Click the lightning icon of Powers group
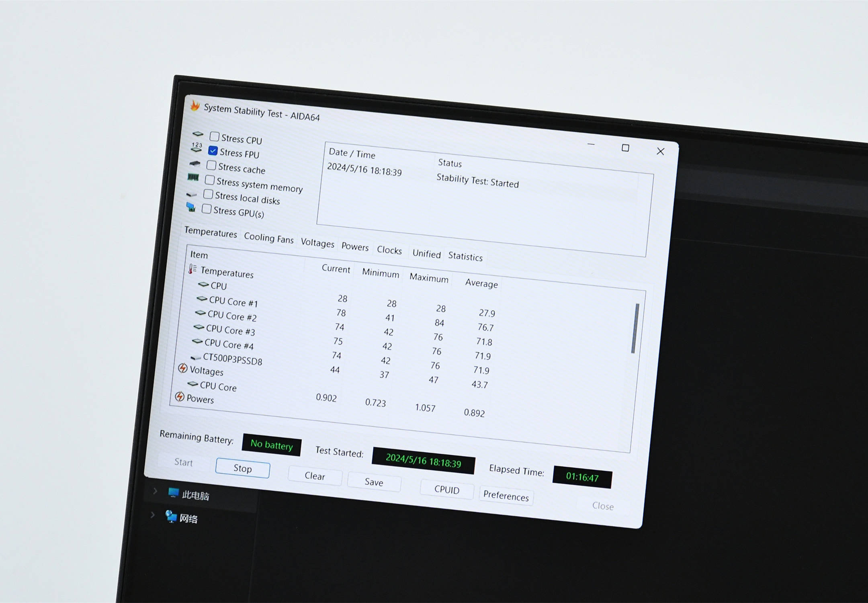Viewport: 868px width, 603px height. [180, 397]
